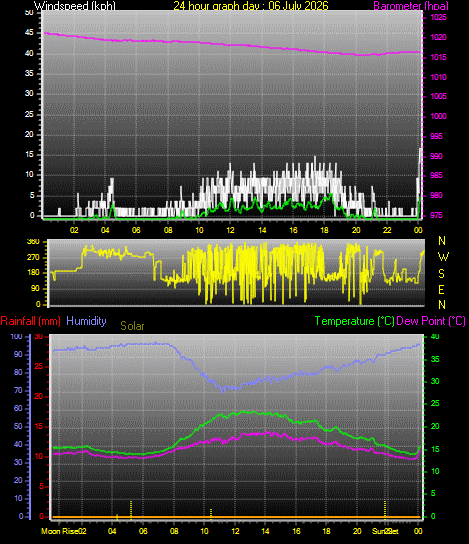The image size is (469, 544).
Task: Click the tall yellow dotted marker between 04 and 06
Action: click(x=131, y=510)
